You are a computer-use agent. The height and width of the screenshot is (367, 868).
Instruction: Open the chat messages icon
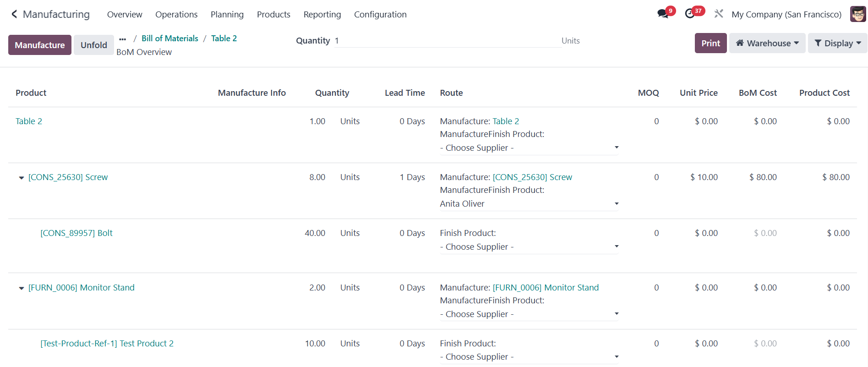[x=662, y=14]
